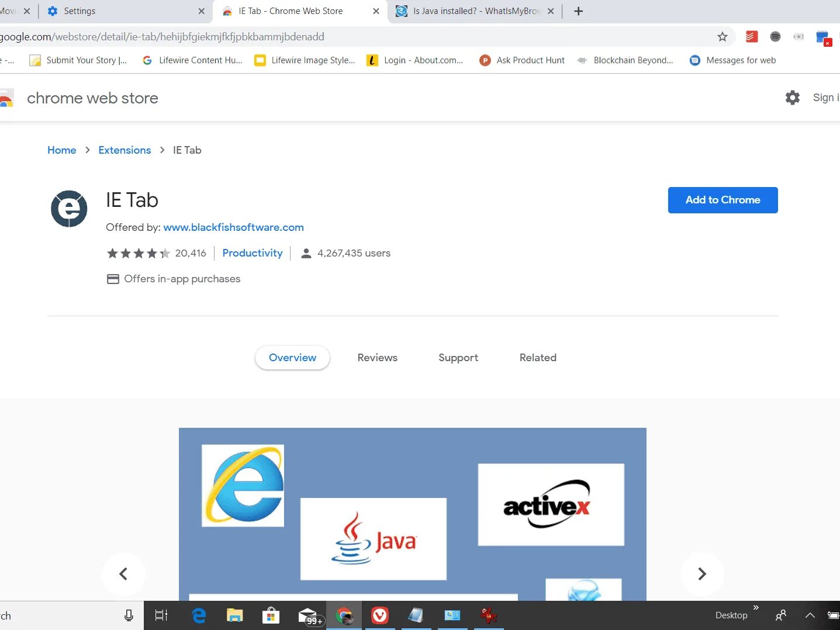Open Ask Product Hunt bookmark
The width and height of the screenshot is (840, 630).
[522, 60]
